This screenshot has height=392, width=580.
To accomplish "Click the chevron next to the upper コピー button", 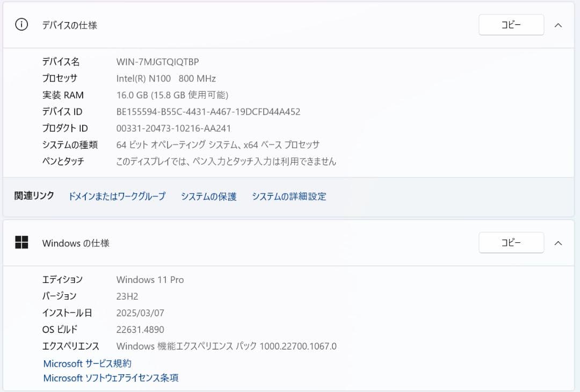I will [x=558, y=24].
